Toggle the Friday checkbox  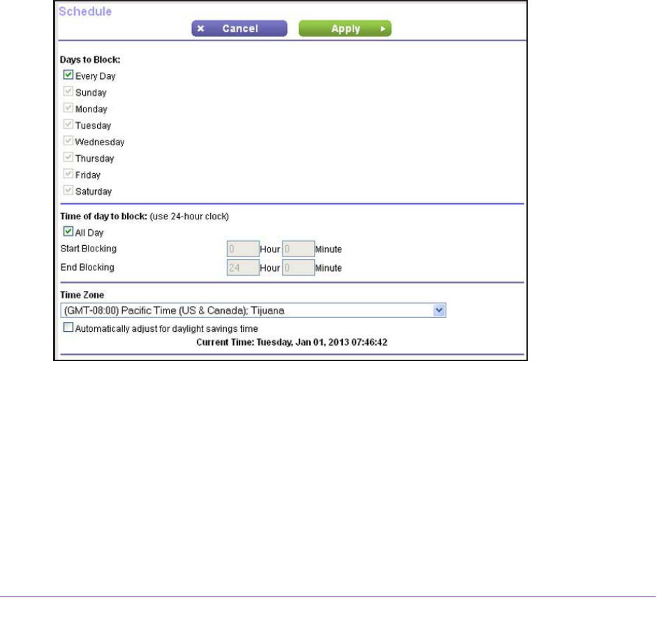[68, 174]
